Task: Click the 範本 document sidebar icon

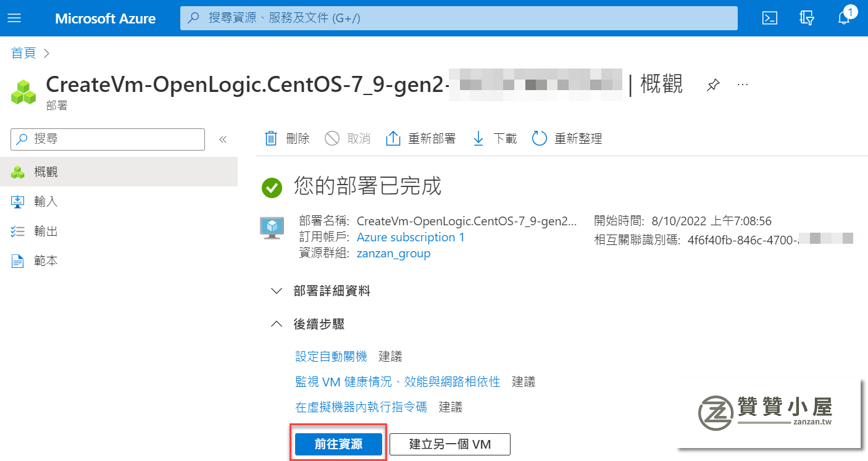Action: tap(17, 261)
